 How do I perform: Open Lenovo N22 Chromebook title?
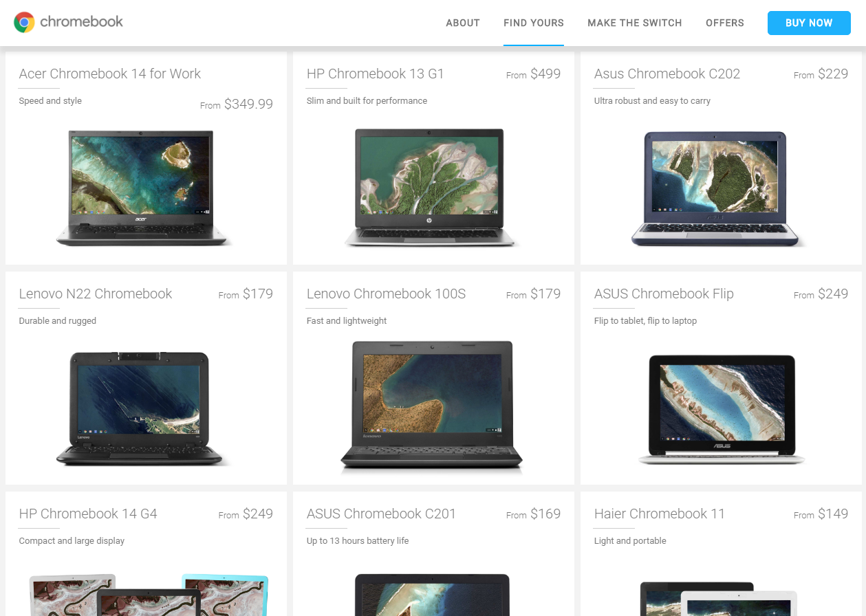(96, 294)
